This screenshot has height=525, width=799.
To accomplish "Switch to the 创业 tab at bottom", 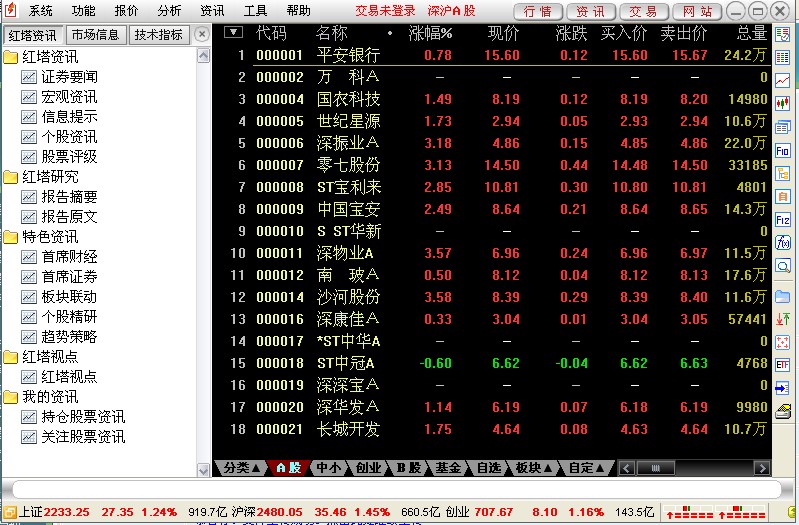I will 368,467.
